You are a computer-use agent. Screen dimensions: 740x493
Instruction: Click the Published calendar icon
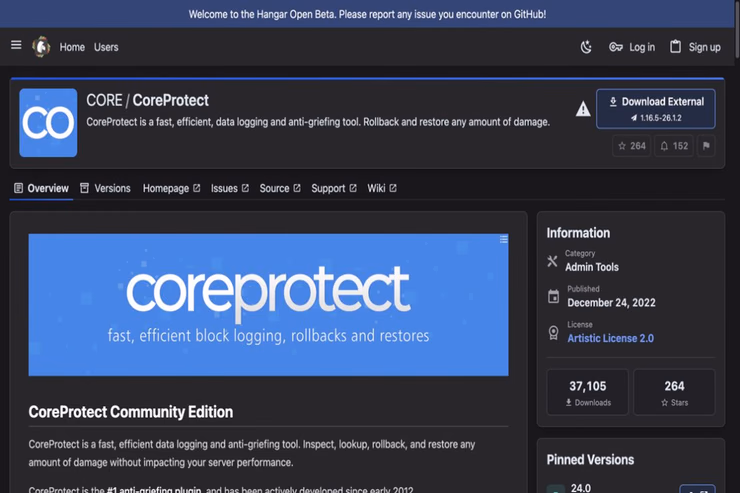[x=553, y=297]
